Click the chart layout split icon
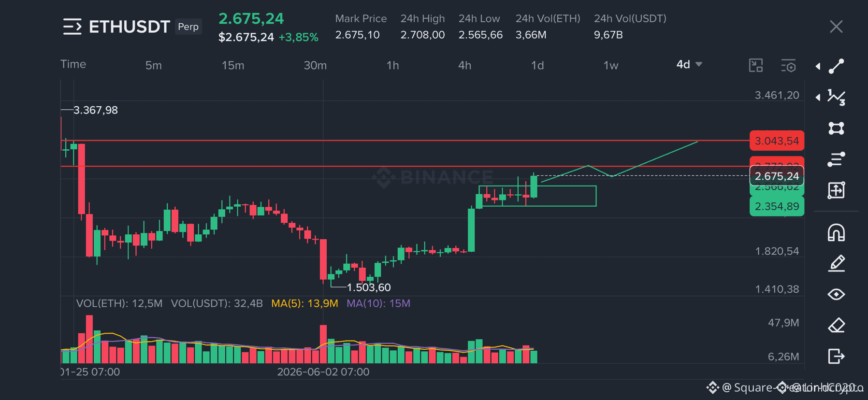868x400 pixels. pos(756,65)
